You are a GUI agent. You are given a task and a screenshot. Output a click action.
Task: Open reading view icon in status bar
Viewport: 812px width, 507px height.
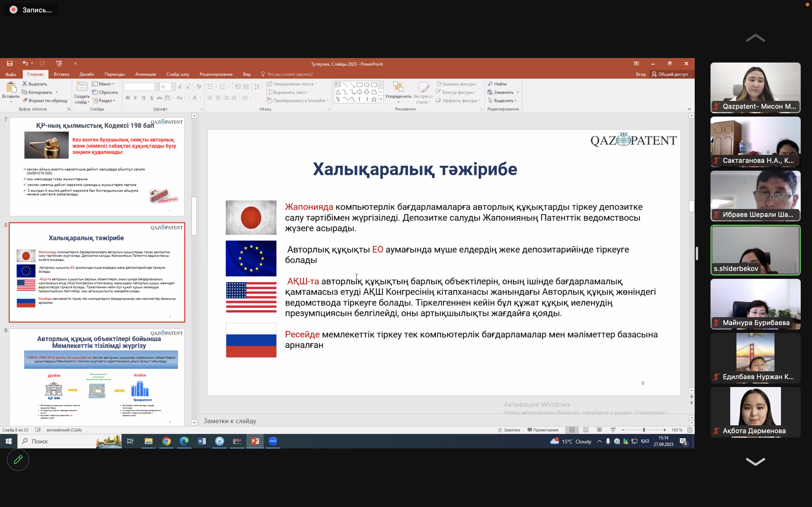tap(599, 430)
